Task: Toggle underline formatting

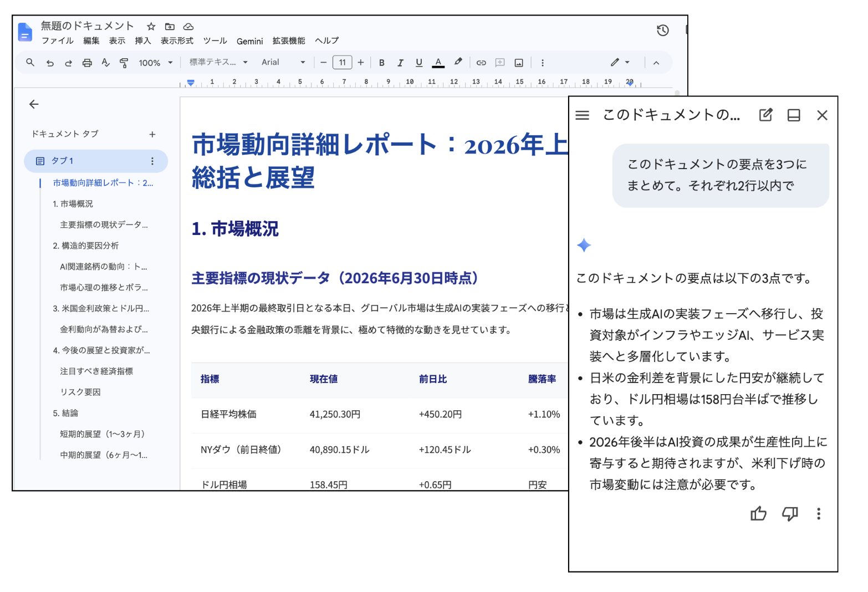Action: [418, 63]
